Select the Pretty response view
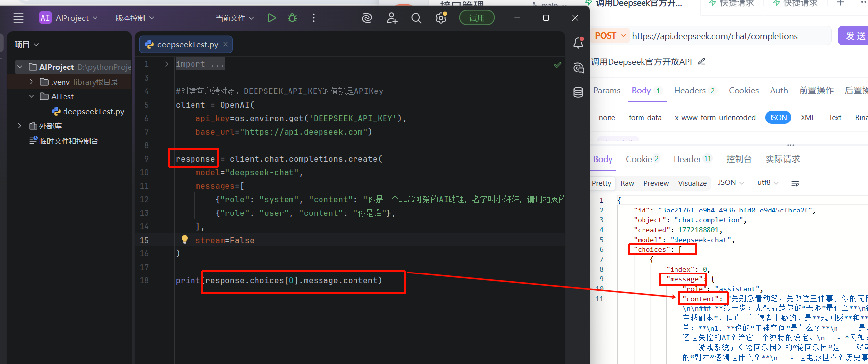 [x=601, y=183]
